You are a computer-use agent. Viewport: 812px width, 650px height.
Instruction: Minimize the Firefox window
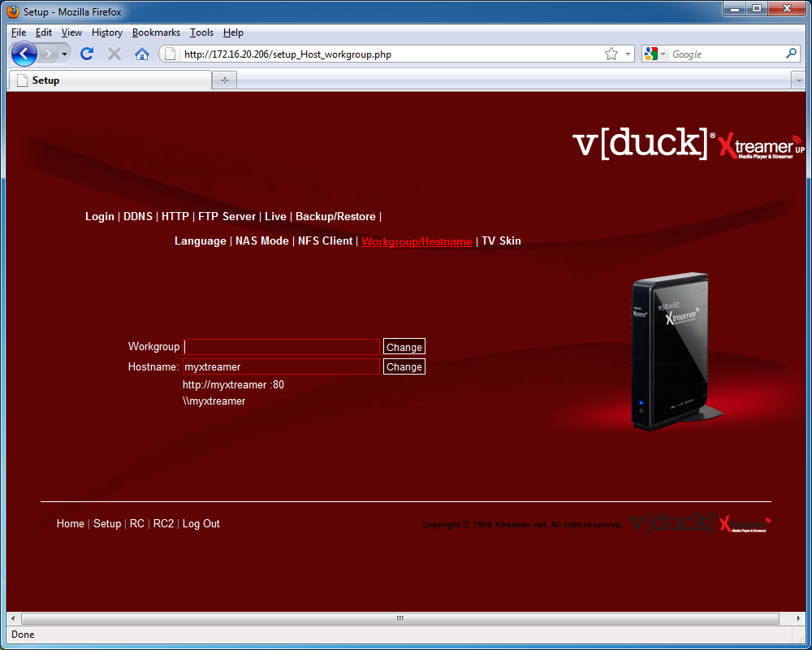[x=734, y=9]
